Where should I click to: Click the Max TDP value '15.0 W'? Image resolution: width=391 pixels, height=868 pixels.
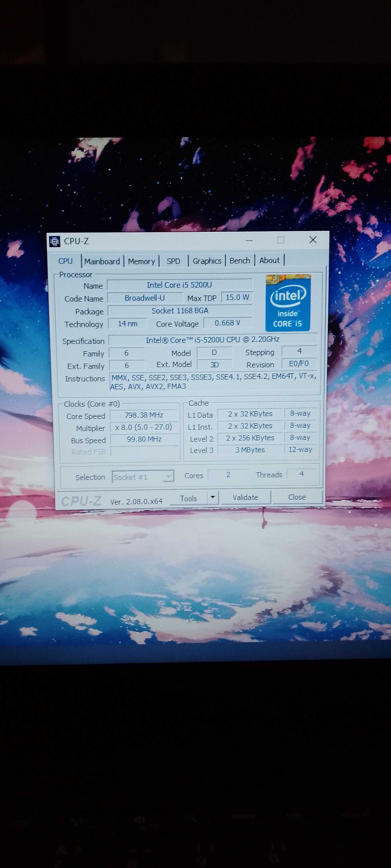coord(237,297)
